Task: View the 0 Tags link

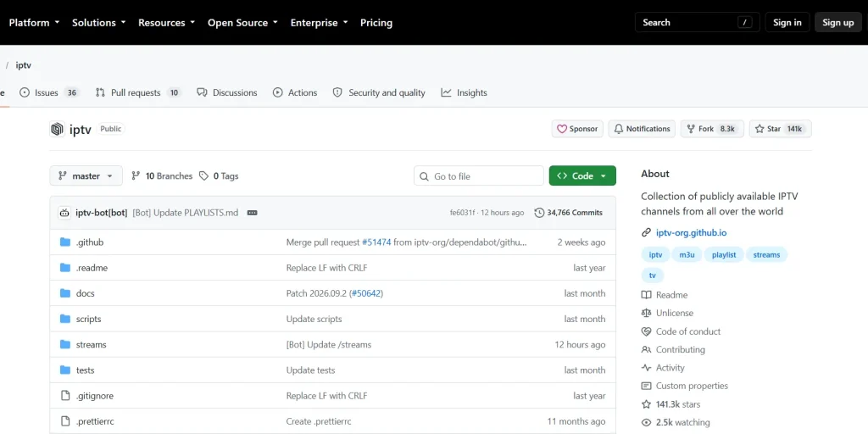Action: tap(219, 176)
